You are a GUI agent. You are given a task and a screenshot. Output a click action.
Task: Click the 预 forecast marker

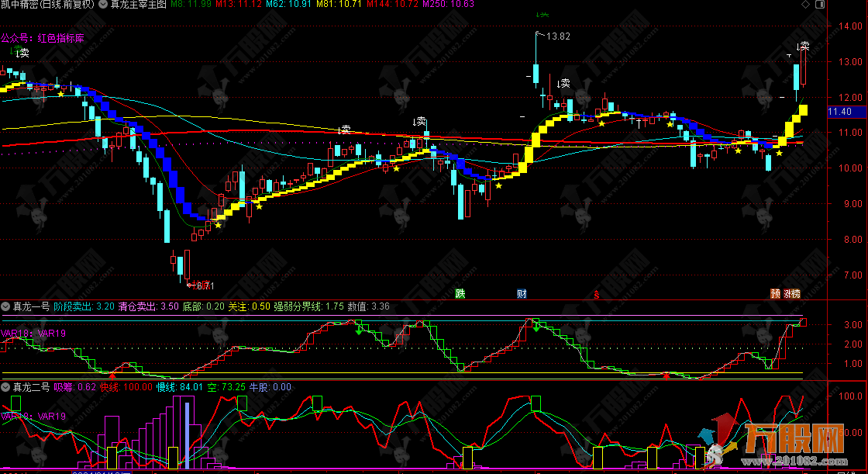pos(775,293)
